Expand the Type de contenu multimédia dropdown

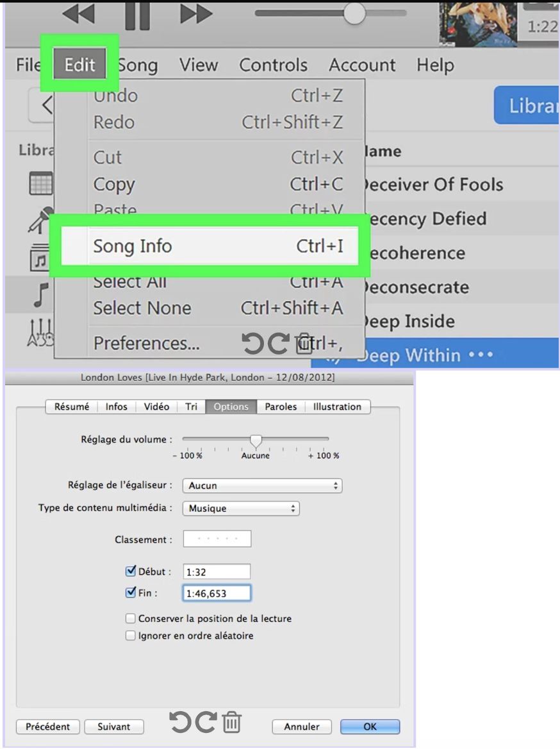(241, 508)
